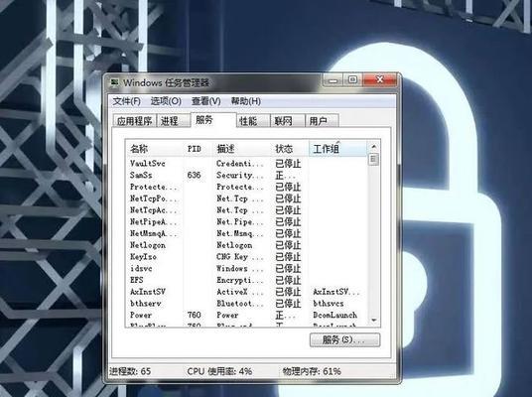This screenshot has width=532, height=397.
Task: Sort by the 工作组 column header
Action: [337, 149]
